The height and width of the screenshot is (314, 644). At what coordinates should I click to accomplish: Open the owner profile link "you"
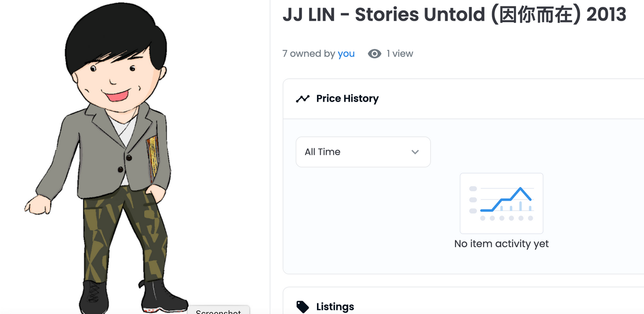[x=346, y=54]
